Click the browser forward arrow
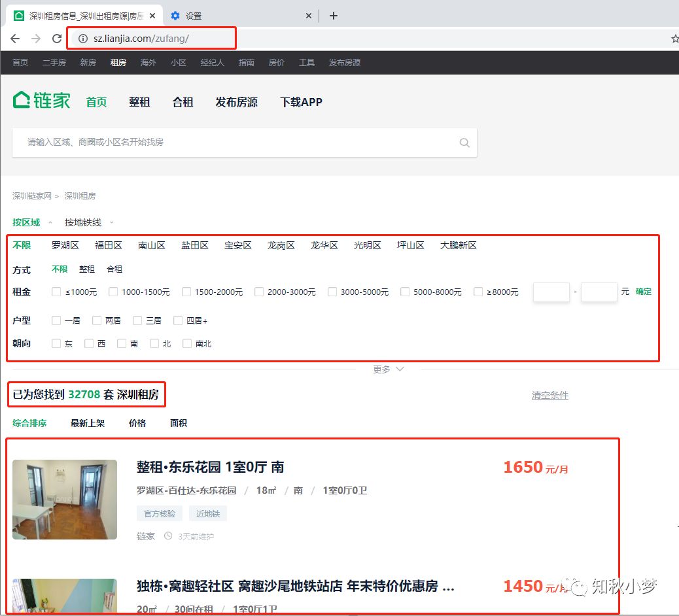Screen dimensions: 679x616 point(36,39)
